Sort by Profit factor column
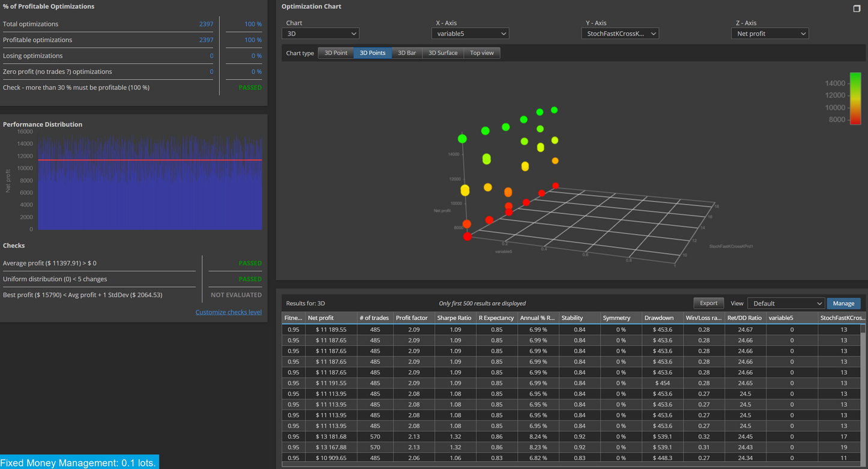This screenshot has width=868, height=469. (413, 318)
